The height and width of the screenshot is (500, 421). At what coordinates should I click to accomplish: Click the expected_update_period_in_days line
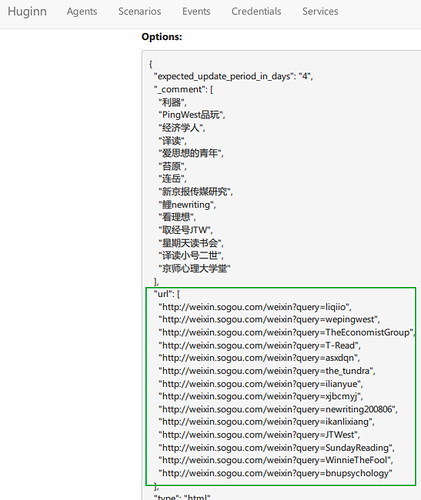click(x=233, y=76)
